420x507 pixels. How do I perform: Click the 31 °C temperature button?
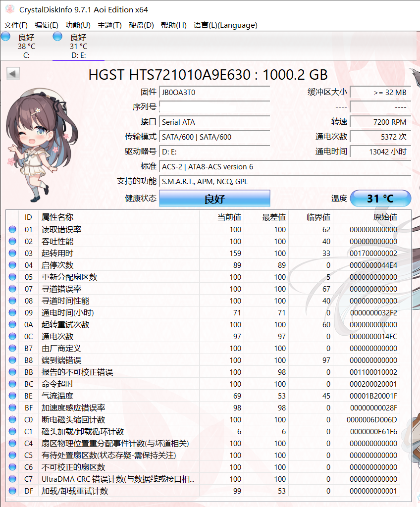coord(380,198)
